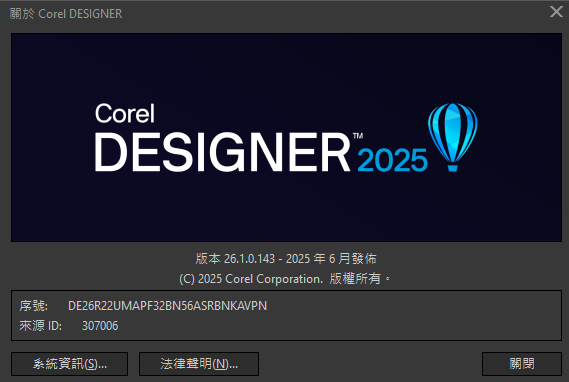Click the serial number DE26R22UMAPF32BN56ASRBNKAVPN
The image size is (569, 382).
(x=167, y=306)
